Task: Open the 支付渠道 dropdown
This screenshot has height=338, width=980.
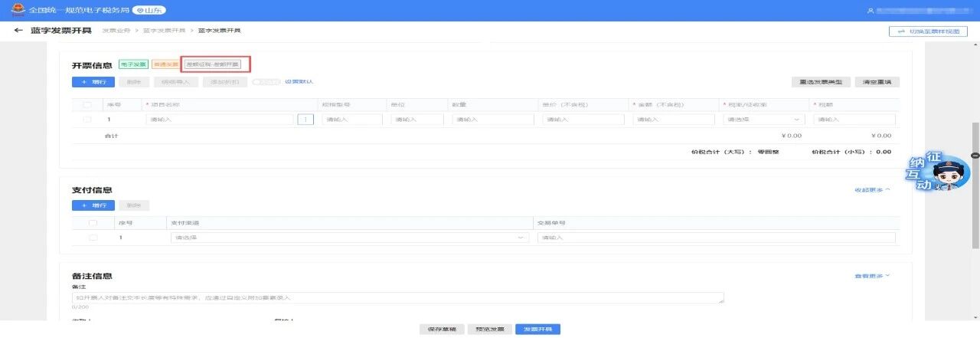Action: point(349,238)
